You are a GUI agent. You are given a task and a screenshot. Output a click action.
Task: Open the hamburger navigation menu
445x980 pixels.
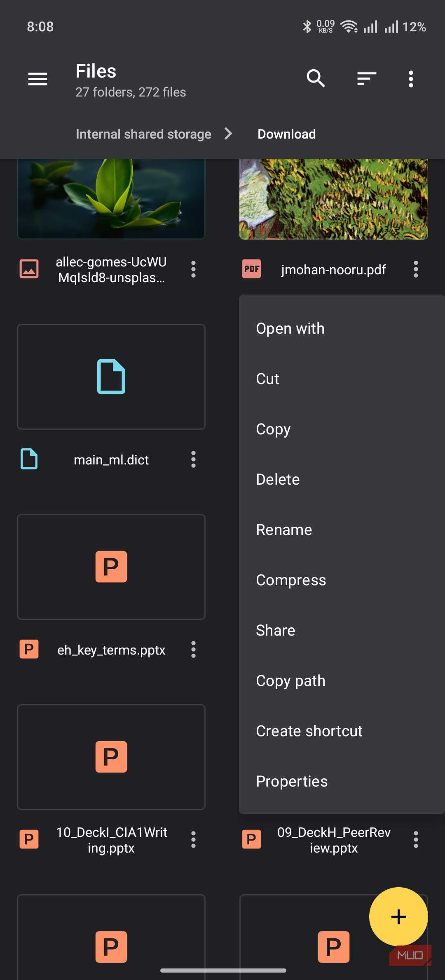click(x=37, y=79)
